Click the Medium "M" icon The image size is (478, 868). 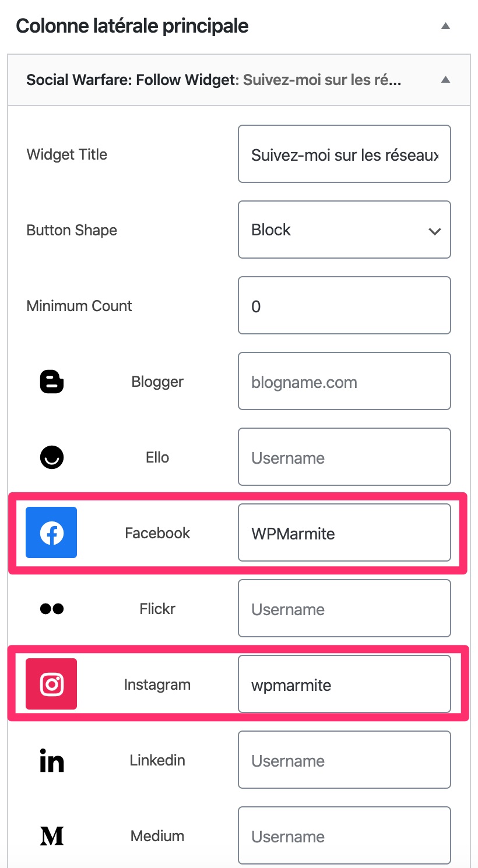coord(51,836)
